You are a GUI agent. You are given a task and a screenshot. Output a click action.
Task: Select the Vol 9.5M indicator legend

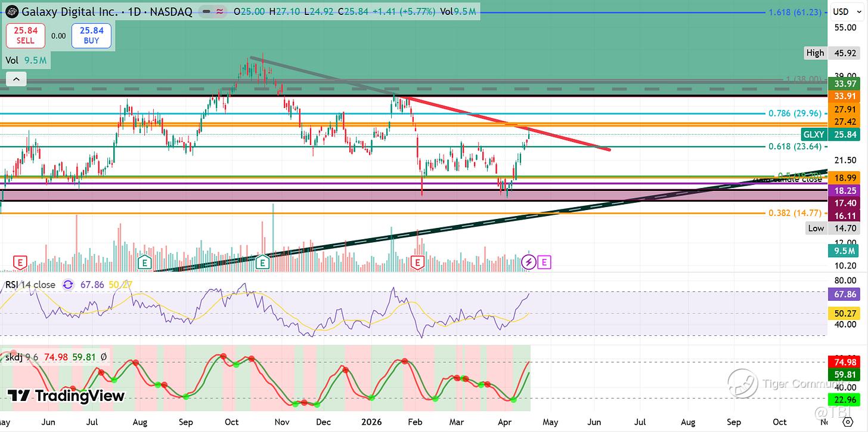click(x=26, y=60)
